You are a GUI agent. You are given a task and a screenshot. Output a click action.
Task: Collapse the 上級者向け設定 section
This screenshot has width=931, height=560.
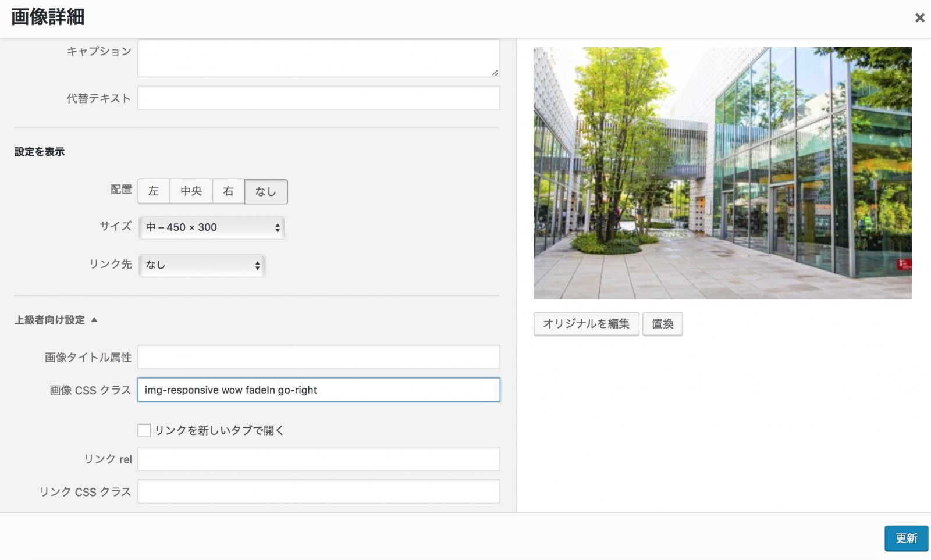point(56,320)
